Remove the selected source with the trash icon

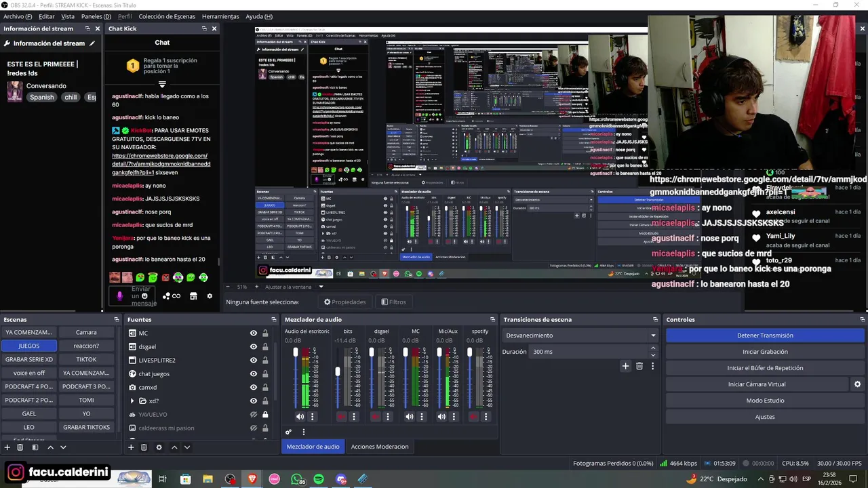144,447
